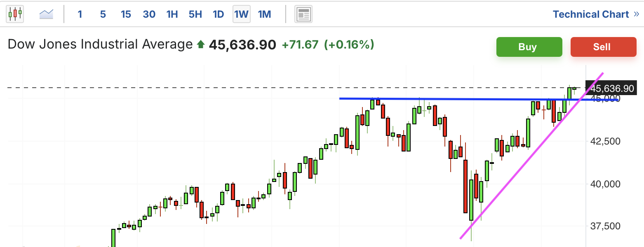Click the green Buy button
This screenshot has height=247, width=644.
click(x=529, y=47)
